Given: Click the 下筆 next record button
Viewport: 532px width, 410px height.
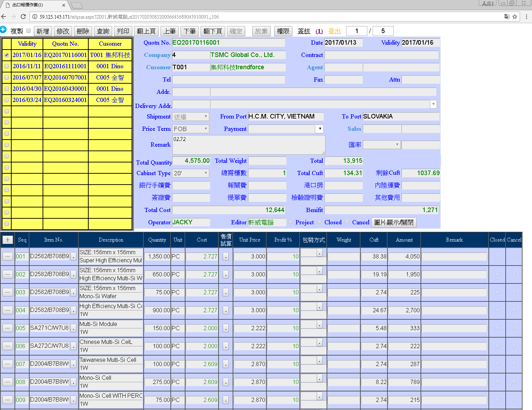Looking at the screenshot, I should coord(190,31).
